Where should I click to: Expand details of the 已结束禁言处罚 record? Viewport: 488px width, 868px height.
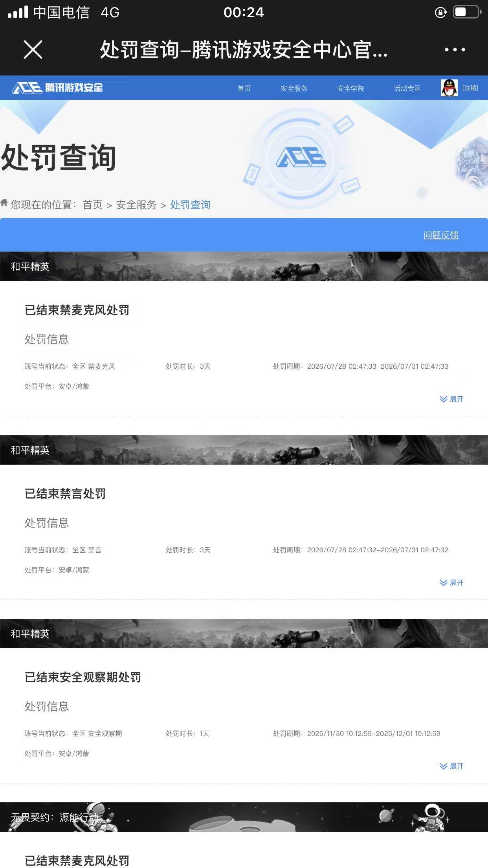(x=451, y=583)
